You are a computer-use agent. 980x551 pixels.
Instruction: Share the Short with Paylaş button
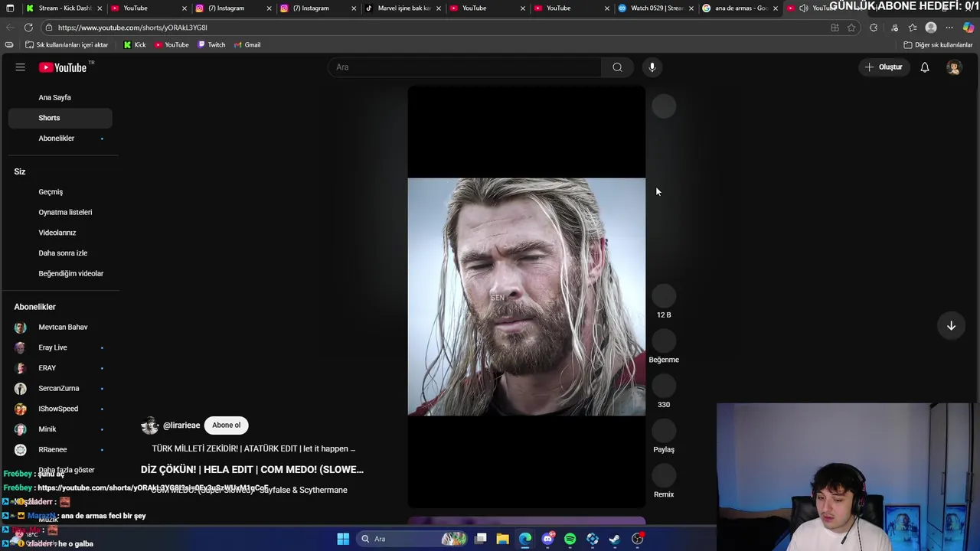[664, 431]
